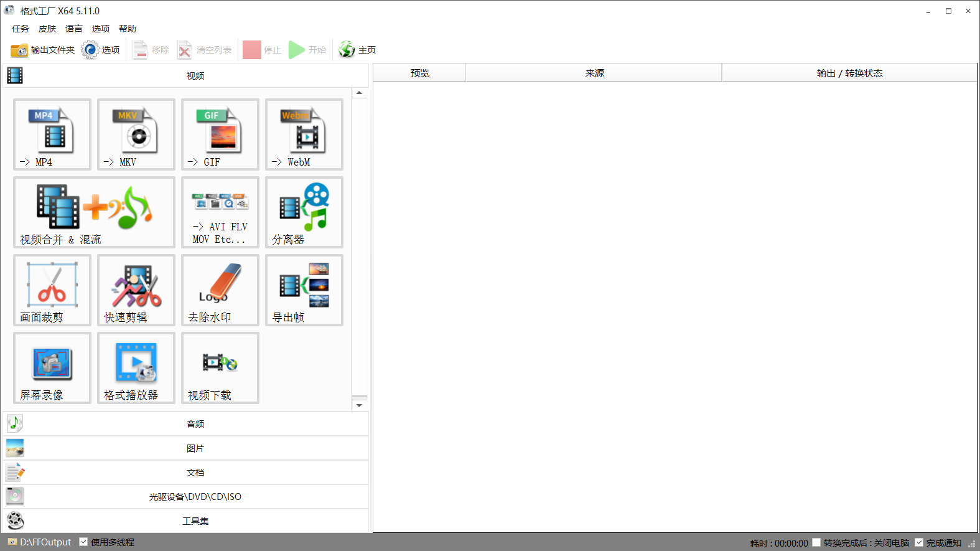Open the 格式播放器 player
The height and width of the screenshot is (551, 980).
pos(136,368)
